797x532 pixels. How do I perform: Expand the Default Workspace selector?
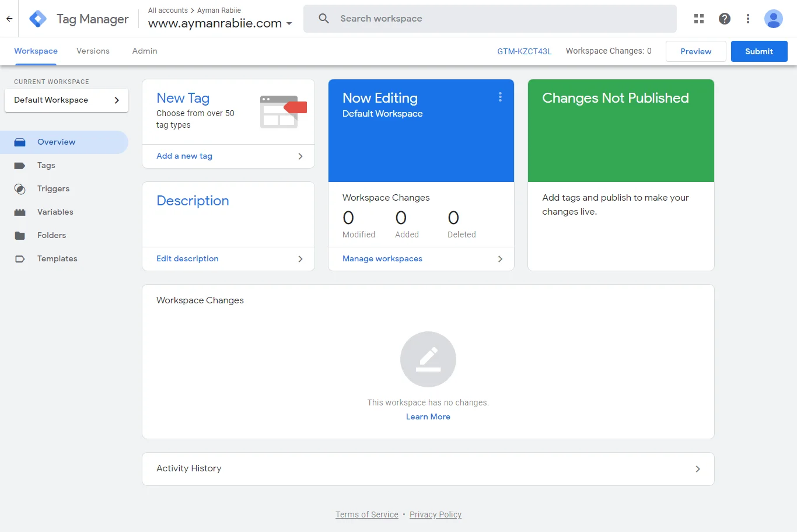pyautogui.click(x=67, y=100)
